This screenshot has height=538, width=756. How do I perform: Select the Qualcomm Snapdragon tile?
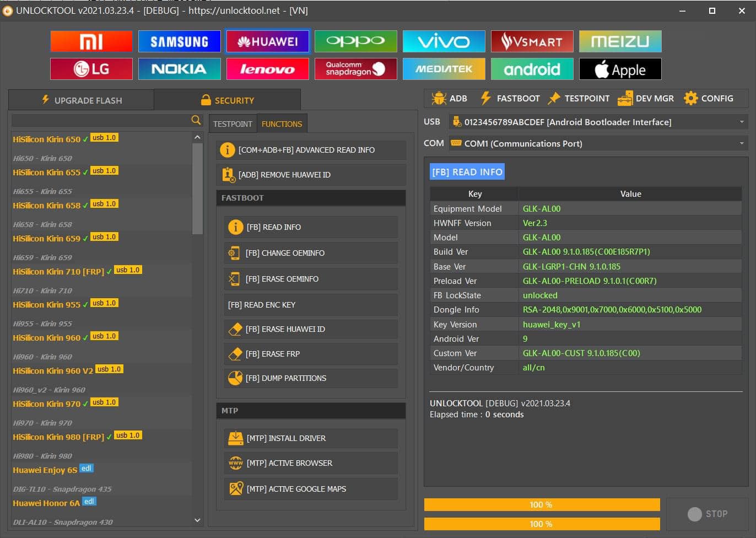tap(356, 69)
